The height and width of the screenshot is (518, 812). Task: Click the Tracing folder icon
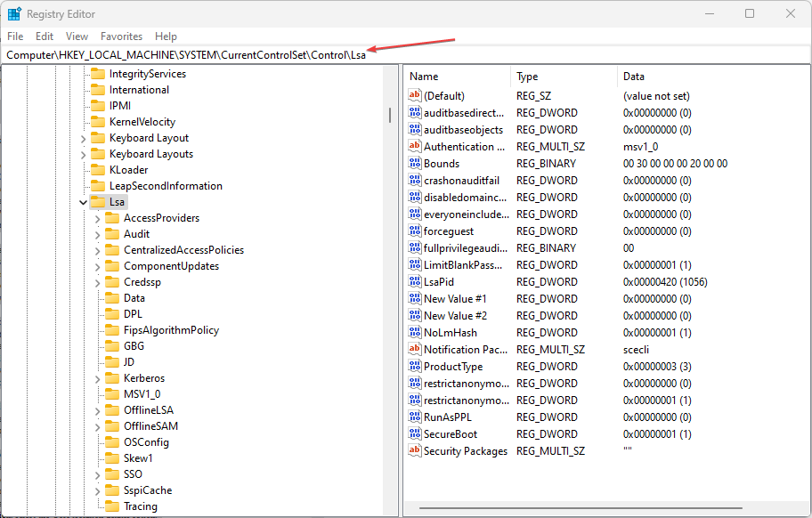tap(112, 506)
